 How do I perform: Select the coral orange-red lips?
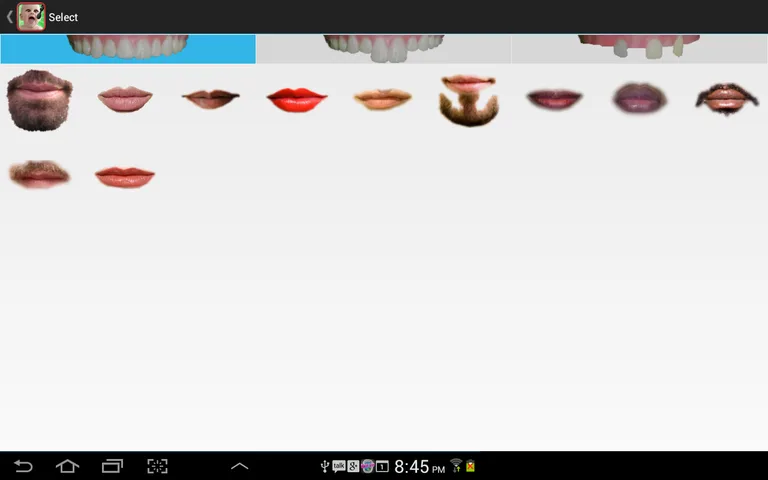coord(125,177)
